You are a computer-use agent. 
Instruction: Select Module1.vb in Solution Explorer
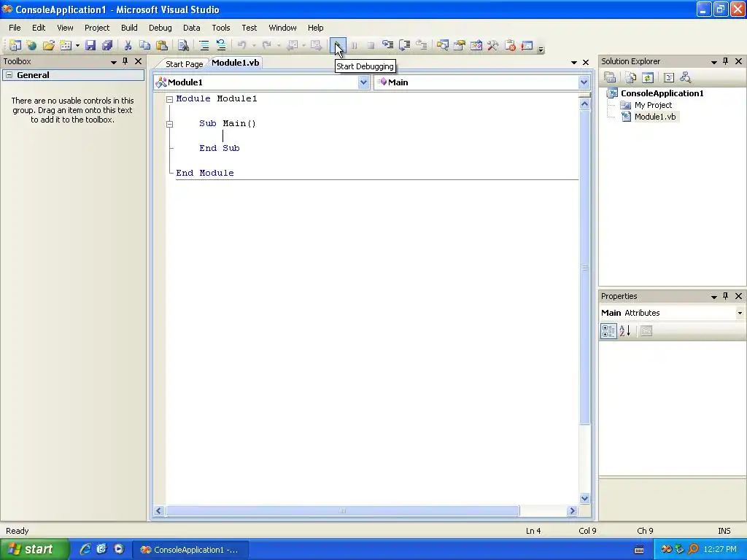(655, 117)
